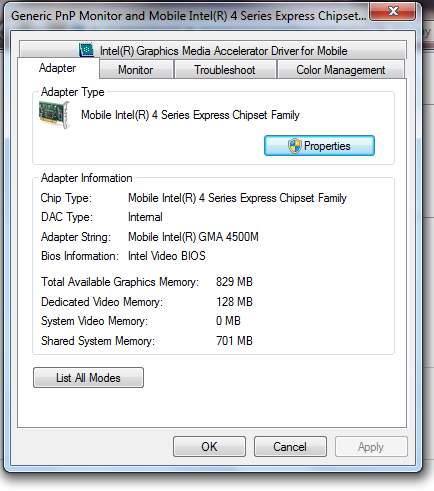Click the 'Adapter Information' group label
The height and width of the screenshot is (491, 434).
[x=87, y=178]
